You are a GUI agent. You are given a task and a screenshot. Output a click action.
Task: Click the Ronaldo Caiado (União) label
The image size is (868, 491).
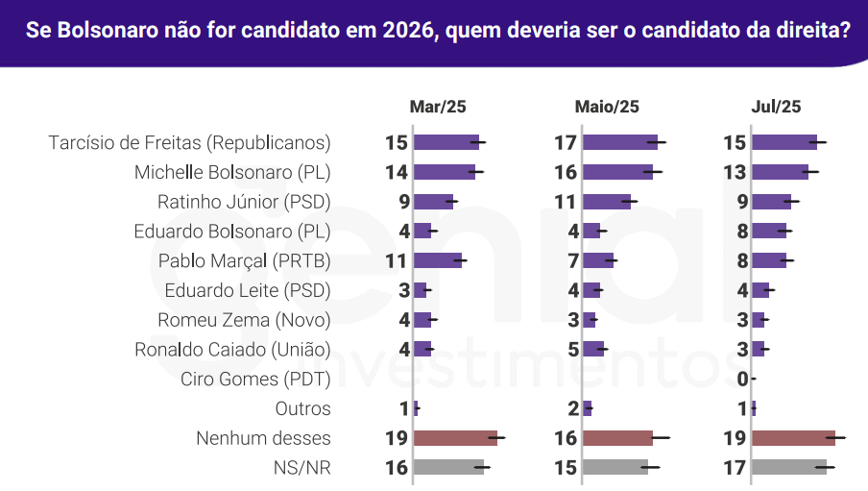click(x=232, y=350)
